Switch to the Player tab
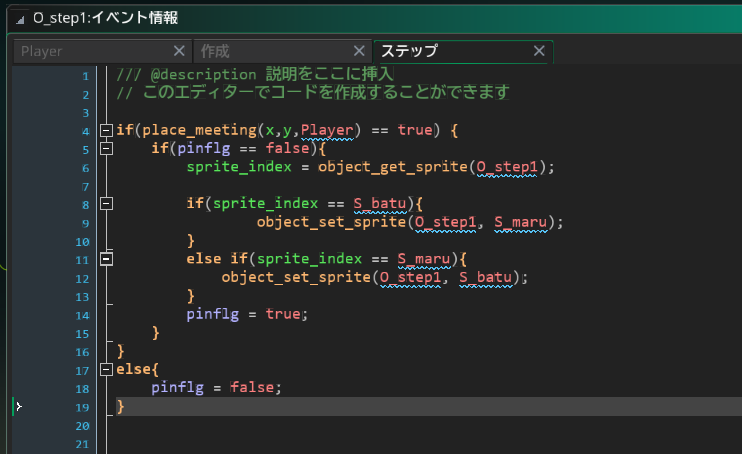Image resolution: width=742 pixels, height=454 pixels. (90, 51)
